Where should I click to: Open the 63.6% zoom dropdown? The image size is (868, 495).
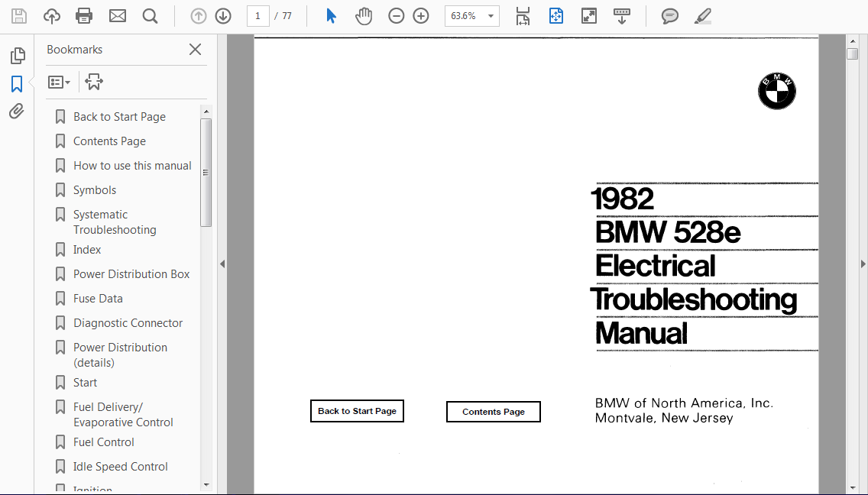pos(471,16)
